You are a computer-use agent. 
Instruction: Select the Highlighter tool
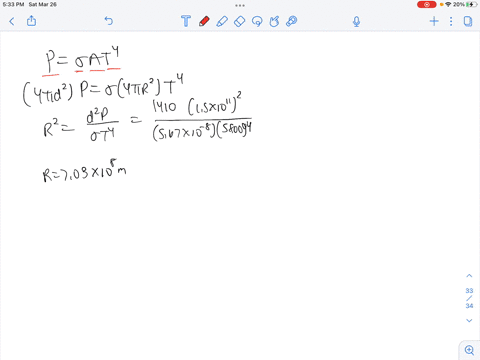(x=222, y=21)
